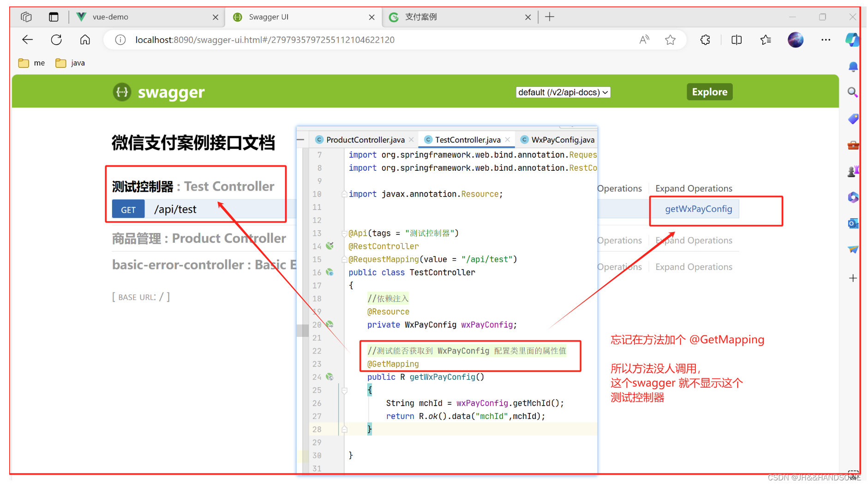The width and height of the screenshot is (868, 485).
Task: Close the ProductController.java editor tab
Action: coord(411,140)
